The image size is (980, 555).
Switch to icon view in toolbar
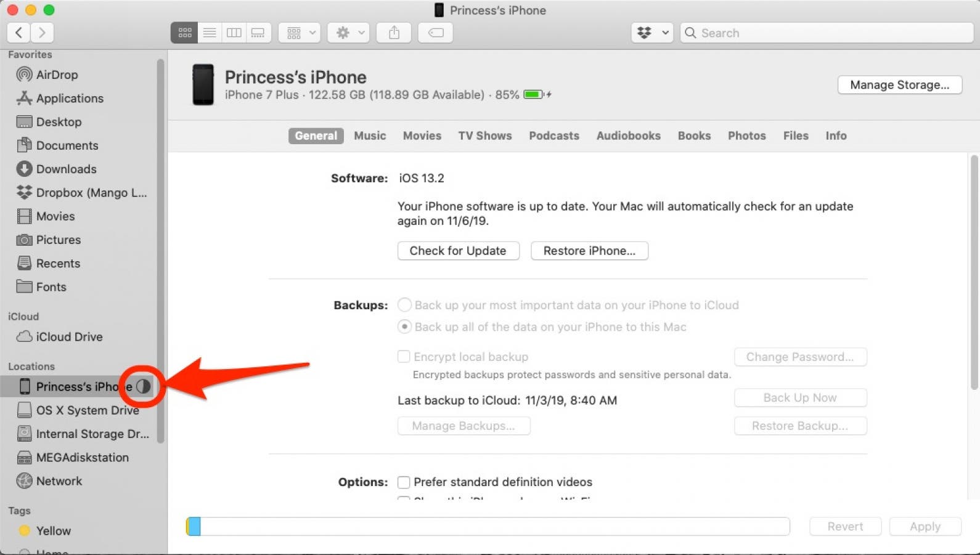coord(184,33)
